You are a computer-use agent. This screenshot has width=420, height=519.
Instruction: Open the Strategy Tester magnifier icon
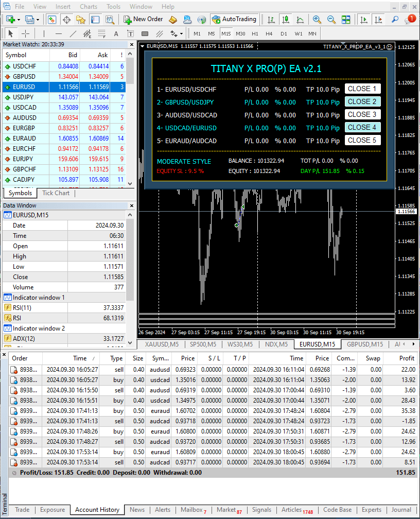tap(110, 20)
